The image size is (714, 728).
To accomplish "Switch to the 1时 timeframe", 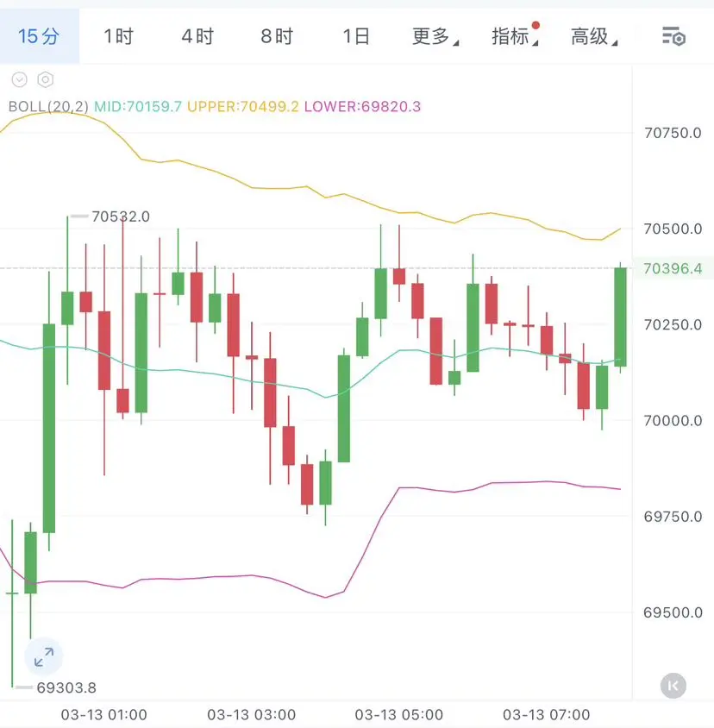I will coord(118,36).
